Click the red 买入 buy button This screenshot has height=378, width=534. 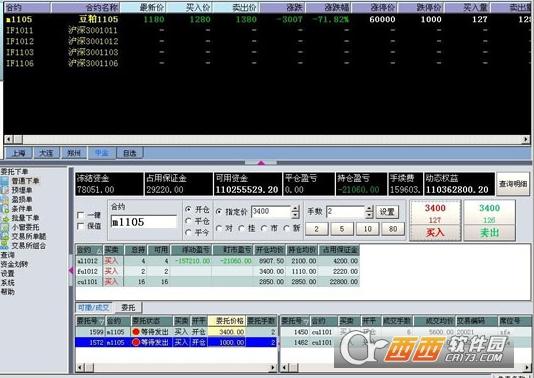(435, 233)
